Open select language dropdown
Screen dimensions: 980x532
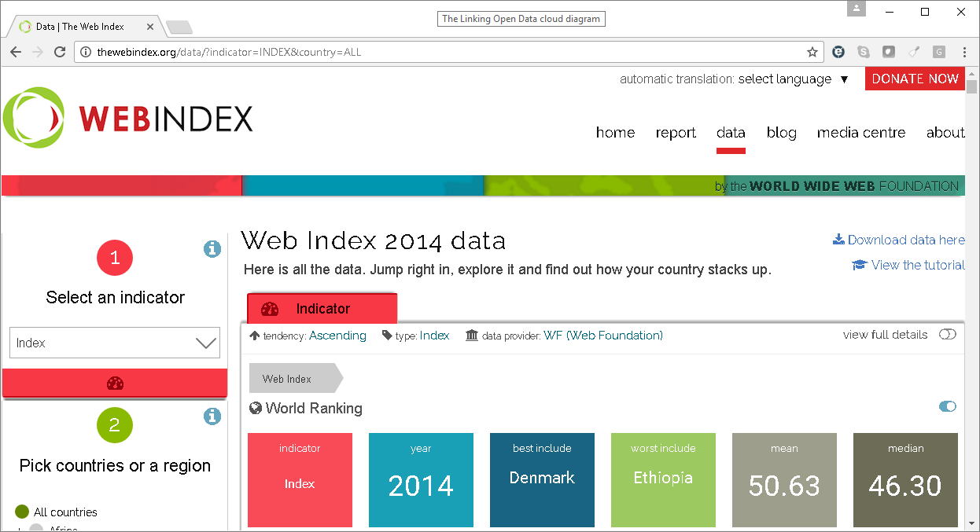(793, 79)
